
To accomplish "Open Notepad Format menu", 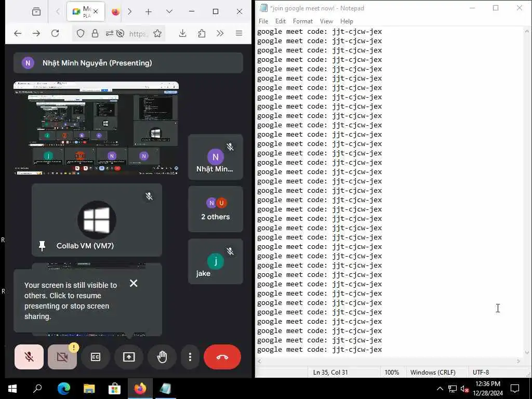I will 303,21.
